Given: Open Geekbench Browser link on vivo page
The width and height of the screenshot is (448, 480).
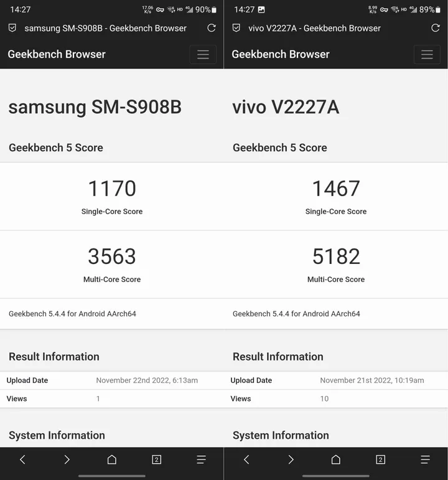Looking at the screenshot, I should click(x=281, y=54).
